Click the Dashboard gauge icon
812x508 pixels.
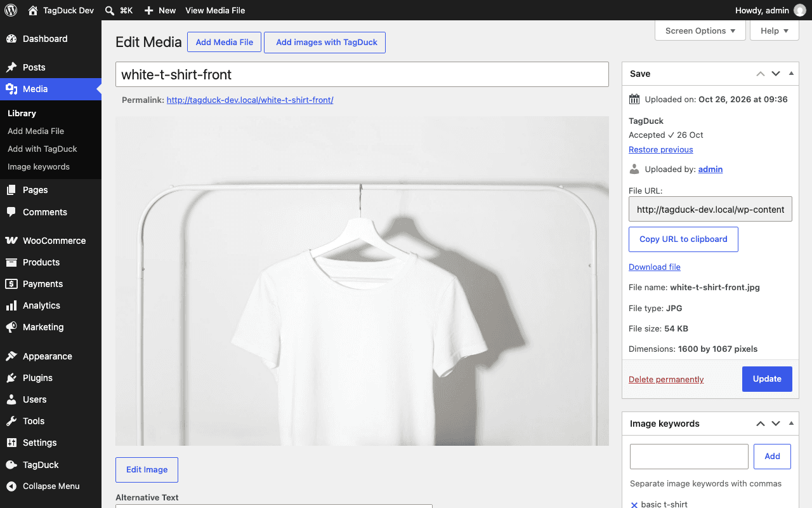(11, 39)
